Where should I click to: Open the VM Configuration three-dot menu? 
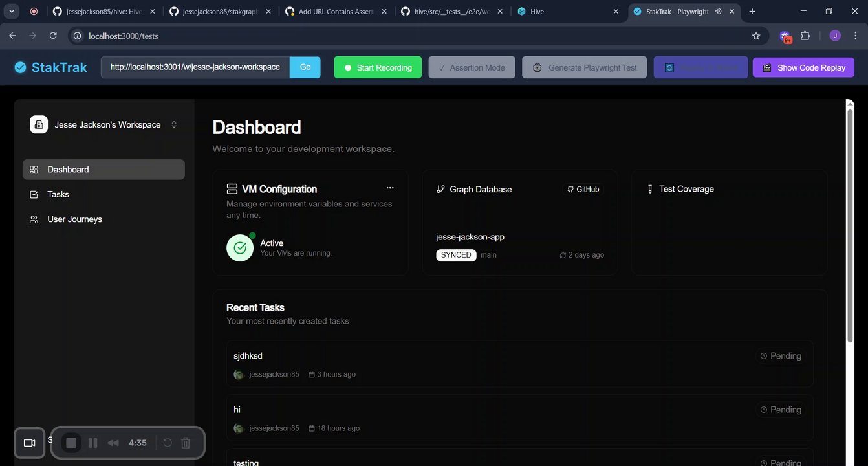pos(390,188)
